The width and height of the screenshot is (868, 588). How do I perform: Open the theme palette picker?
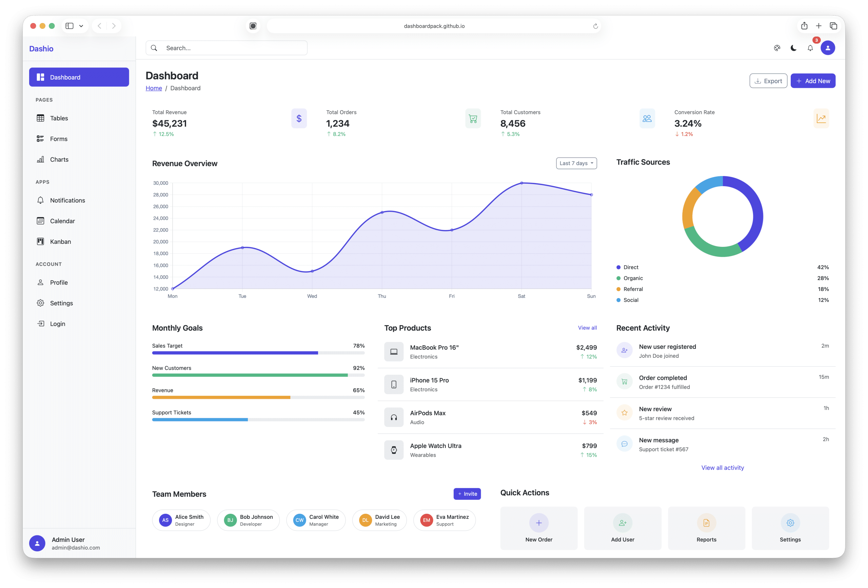tap(777, 48)
